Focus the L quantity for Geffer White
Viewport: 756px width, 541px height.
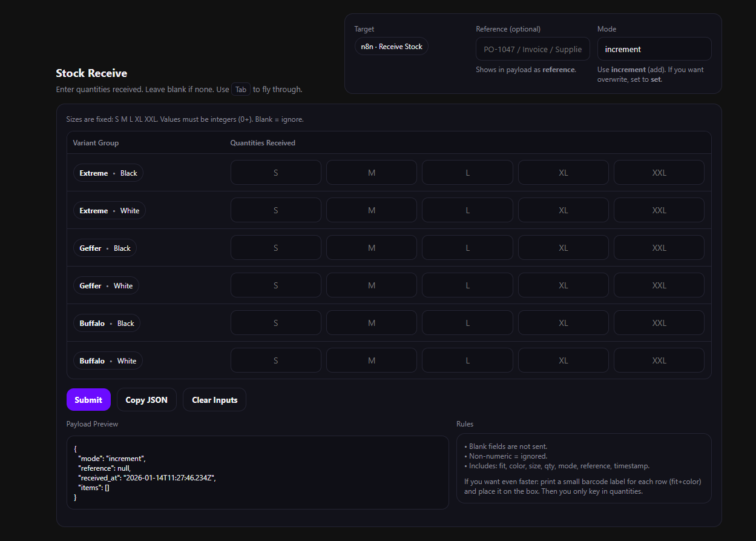(467, 285)
